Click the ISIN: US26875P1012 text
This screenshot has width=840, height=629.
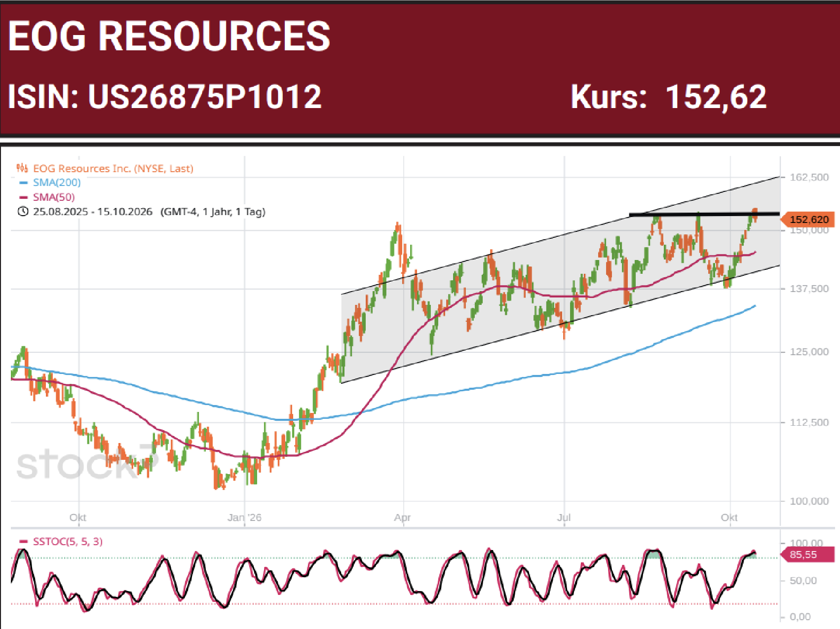coord(165,96)
